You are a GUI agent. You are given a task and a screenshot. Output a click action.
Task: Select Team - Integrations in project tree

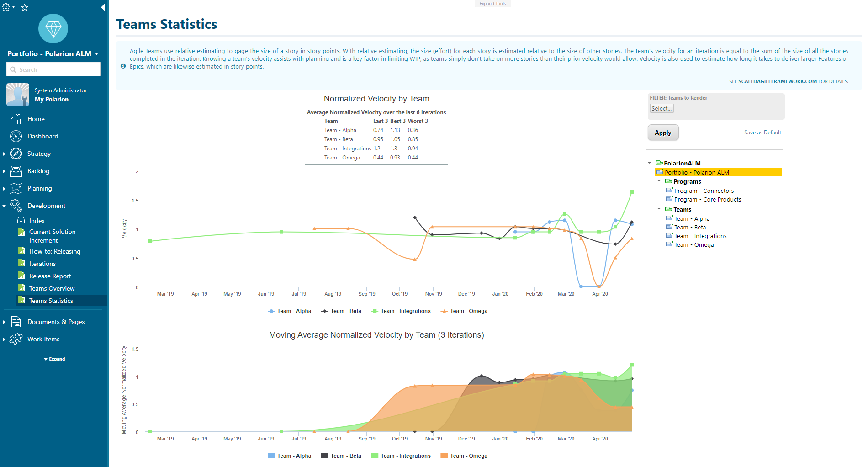[700, 236]
